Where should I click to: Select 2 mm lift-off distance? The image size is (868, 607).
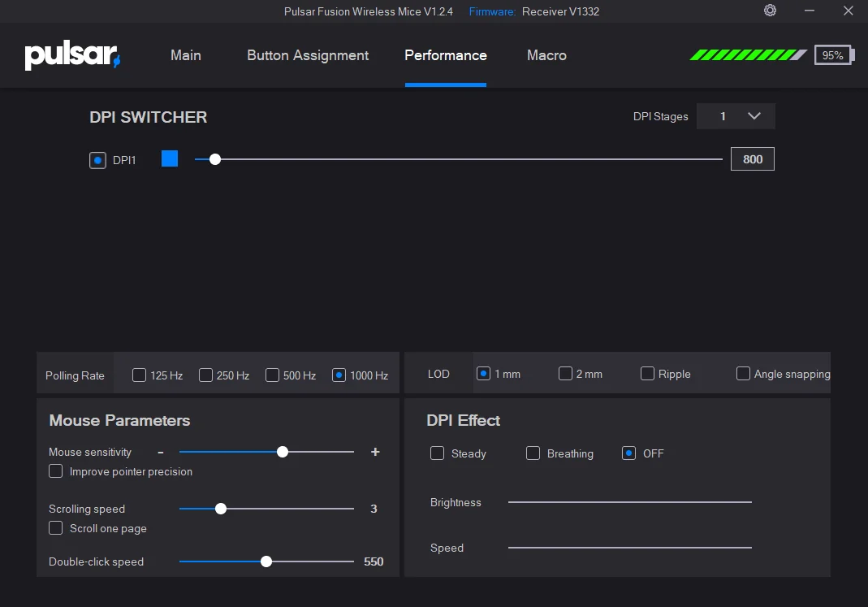(565, 373)
